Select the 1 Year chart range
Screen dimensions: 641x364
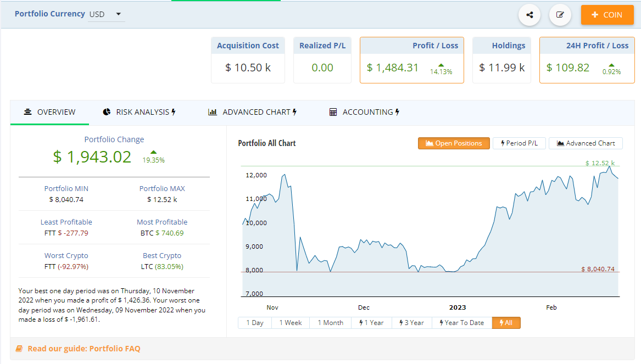(371, 323)
